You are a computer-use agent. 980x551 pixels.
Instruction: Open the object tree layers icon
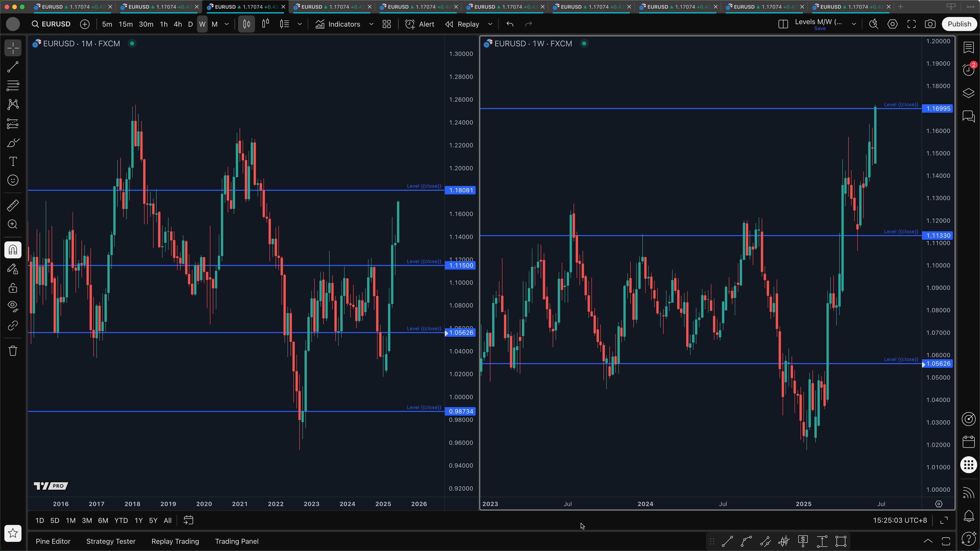tap(969, 93)
